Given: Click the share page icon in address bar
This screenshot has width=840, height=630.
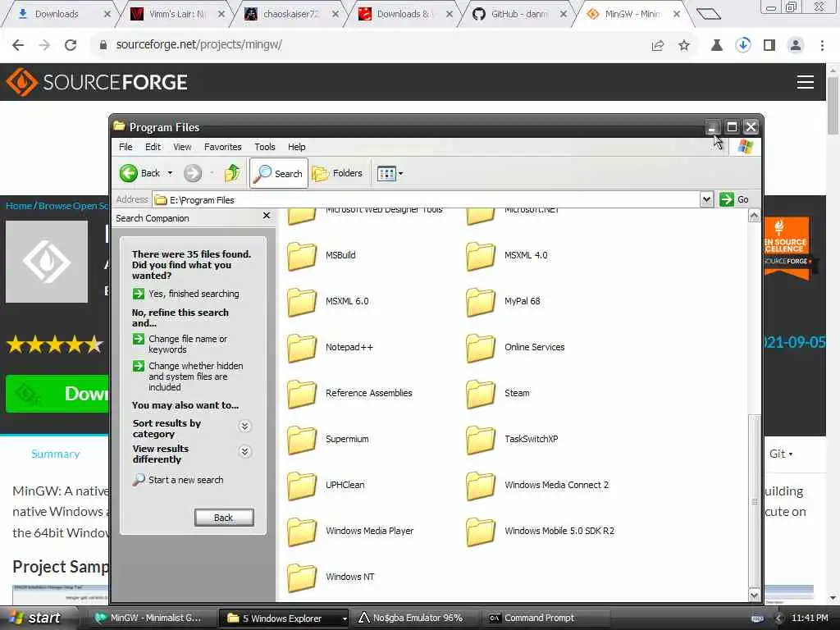Looking at the screenshot, I should [658, 45].
